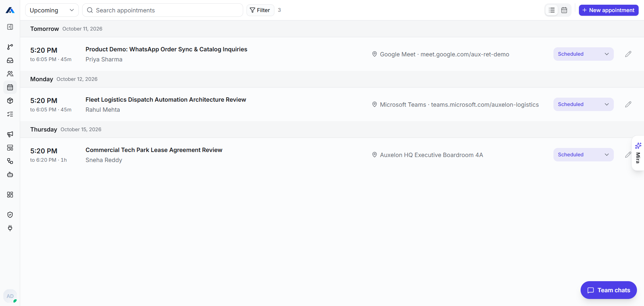Open the apps grid icon in sidebar
The width and height of the screenshot is (644, 306).
(10, 195)
